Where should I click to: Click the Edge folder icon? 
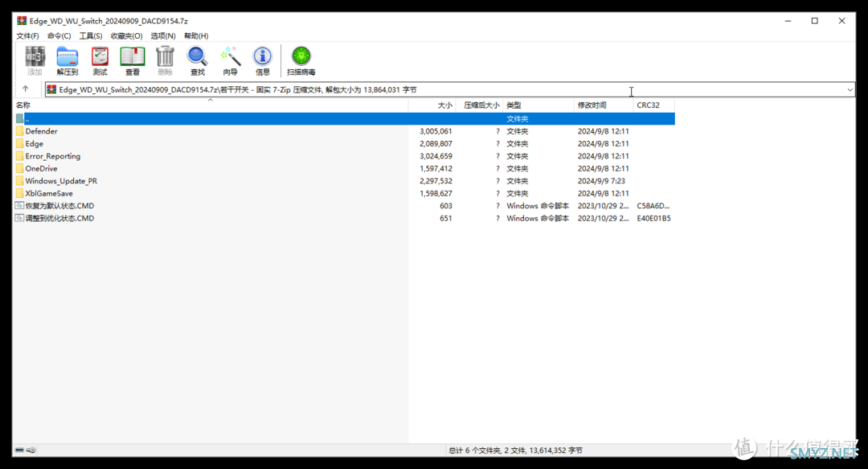coord(20,143)
